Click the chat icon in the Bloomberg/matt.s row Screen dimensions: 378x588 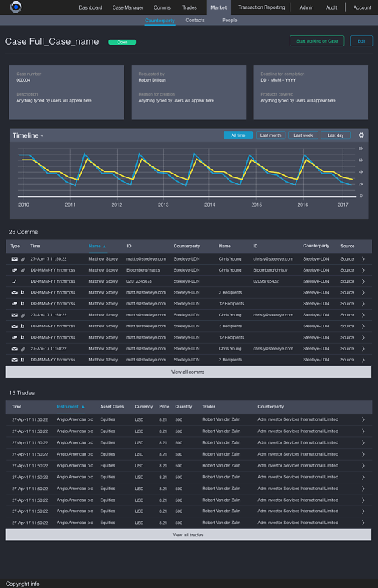click(14, 270)
